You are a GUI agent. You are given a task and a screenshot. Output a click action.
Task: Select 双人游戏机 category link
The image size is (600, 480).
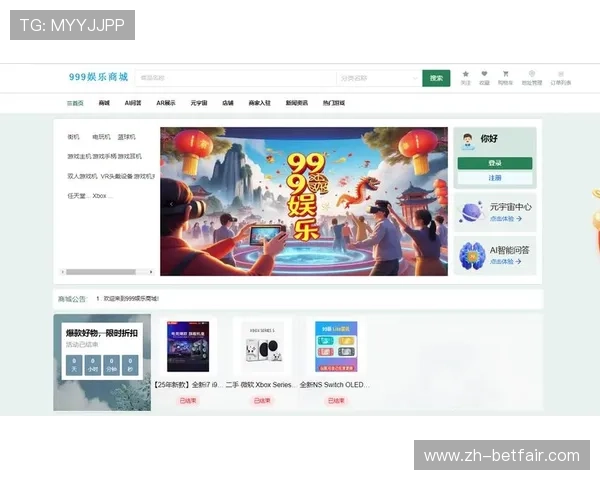82,176
